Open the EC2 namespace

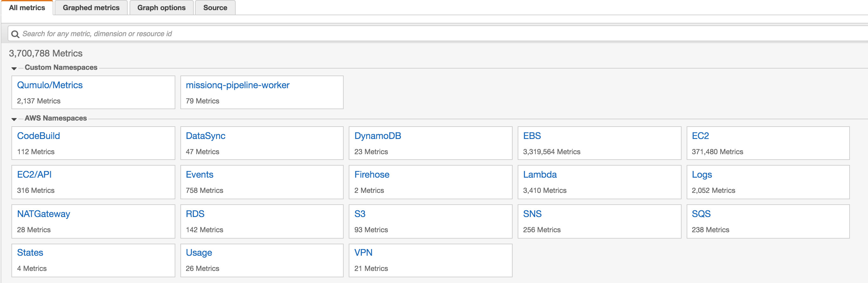coord(700,136)
